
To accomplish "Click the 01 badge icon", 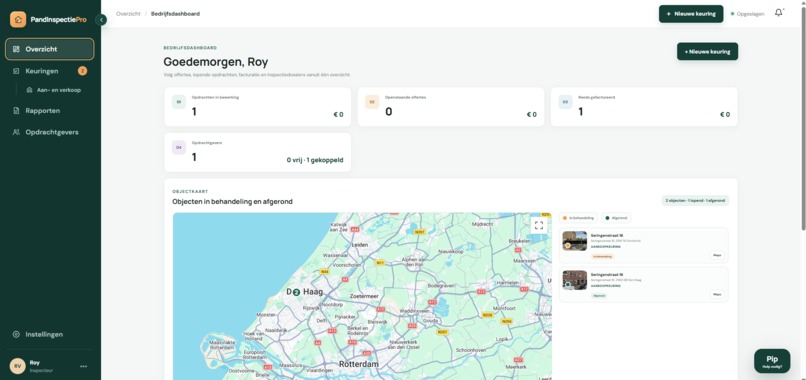I will 179,102.
